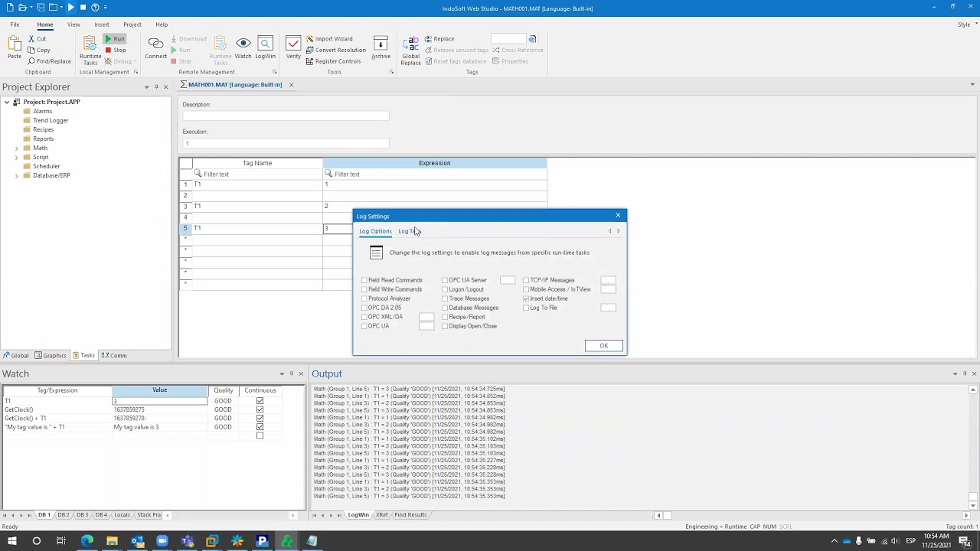Image resolution: width=980 pixels, height=551 pixels.
Task: Click the browse button next to OPC UA Server
Action: (x=508, y=280)
